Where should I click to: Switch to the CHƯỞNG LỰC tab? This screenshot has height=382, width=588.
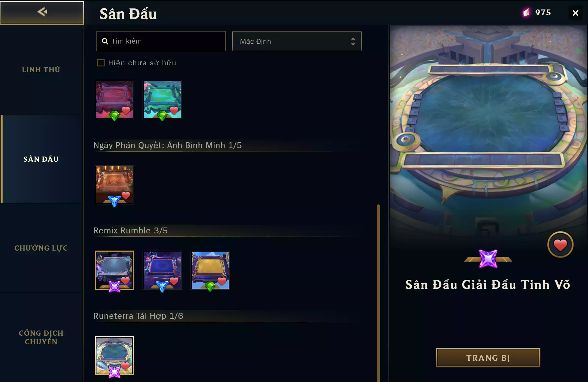41,248
